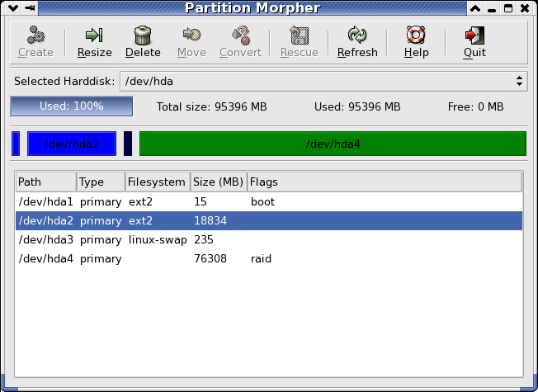
Task: Click the raid flag cell
Action: (x=261, y=258)
